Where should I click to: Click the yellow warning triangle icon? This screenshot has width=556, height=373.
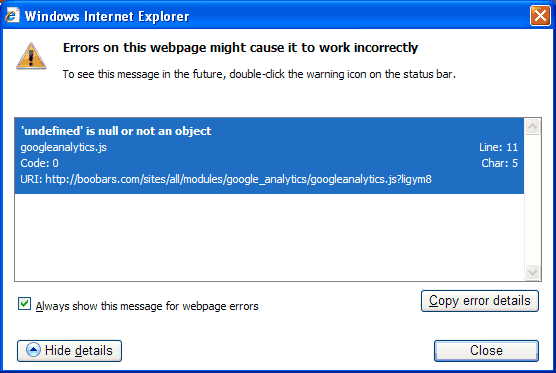[x=31, y=56]
